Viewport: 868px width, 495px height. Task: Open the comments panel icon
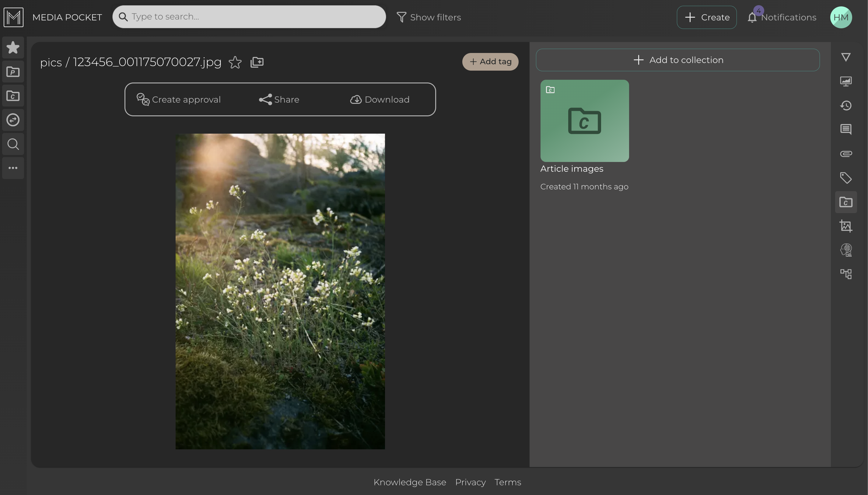(845, 129)
